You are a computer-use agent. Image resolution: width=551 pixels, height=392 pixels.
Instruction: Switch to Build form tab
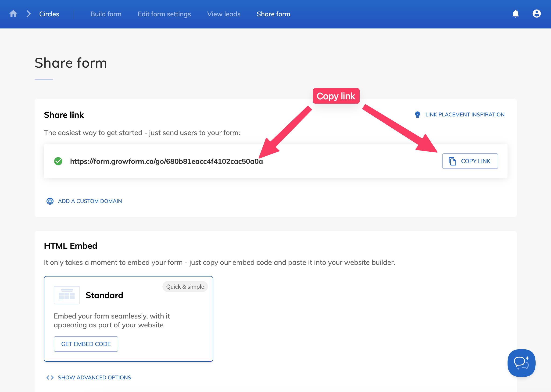106,14
